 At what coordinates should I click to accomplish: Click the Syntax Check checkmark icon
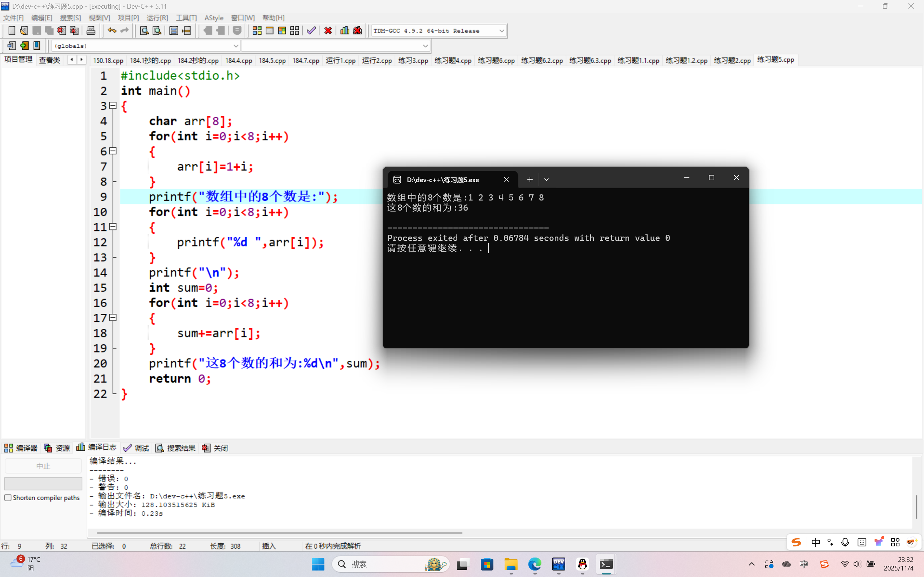[311, 31]
